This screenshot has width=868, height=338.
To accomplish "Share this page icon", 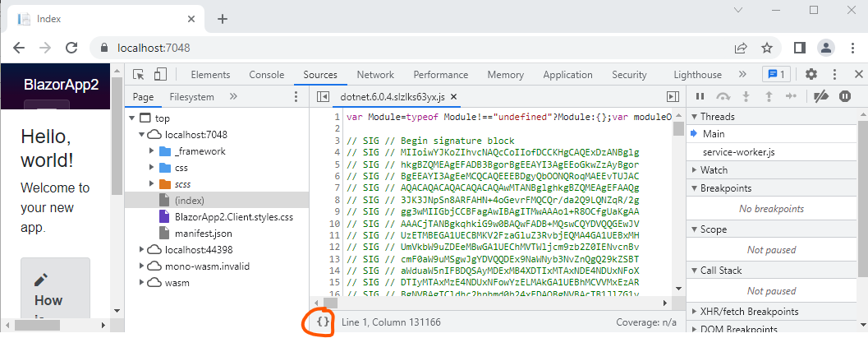I will click(x=741, y=49).
